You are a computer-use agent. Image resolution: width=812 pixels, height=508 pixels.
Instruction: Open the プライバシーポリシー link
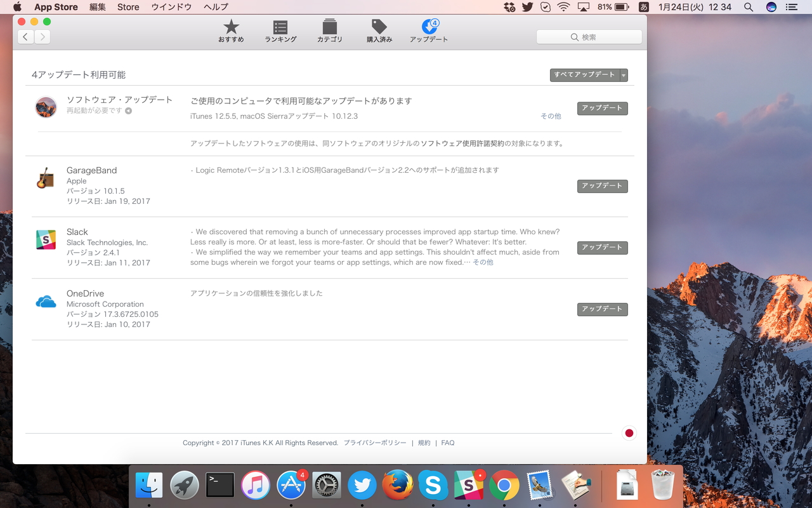pos(375,443)
